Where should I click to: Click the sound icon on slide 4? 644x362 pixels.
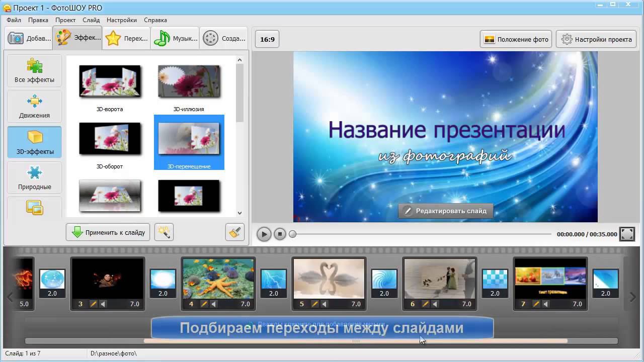214,304
